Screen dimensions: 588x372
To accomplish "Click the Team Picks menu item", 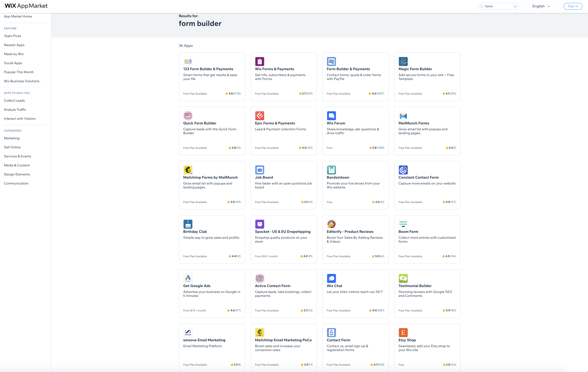I will 12,36.
